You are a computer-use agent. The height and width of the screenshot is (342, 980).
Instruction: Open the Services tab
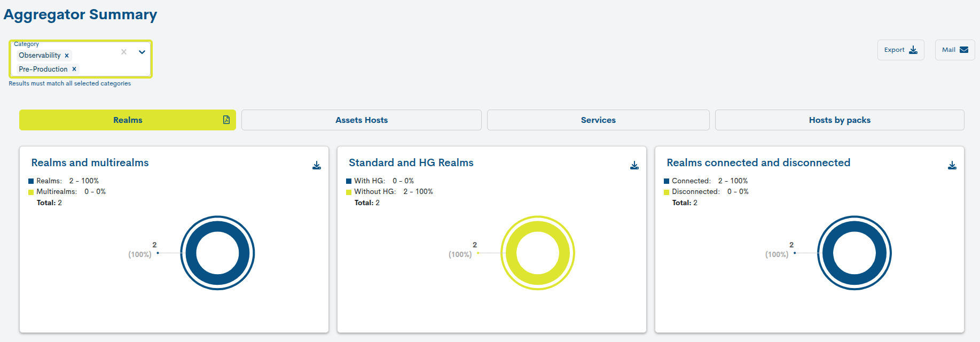[x=598, y=120]
